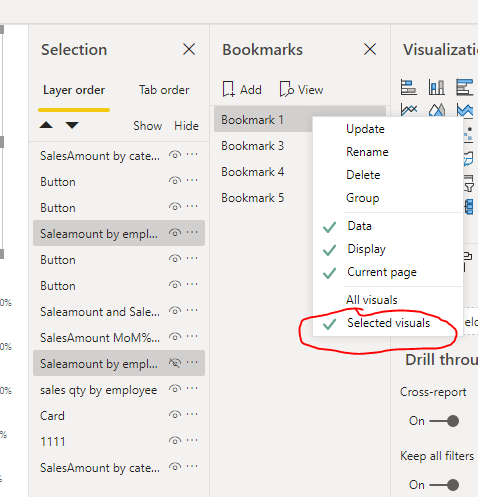Click Hide to hide all layers

click(x=186, y=126)
